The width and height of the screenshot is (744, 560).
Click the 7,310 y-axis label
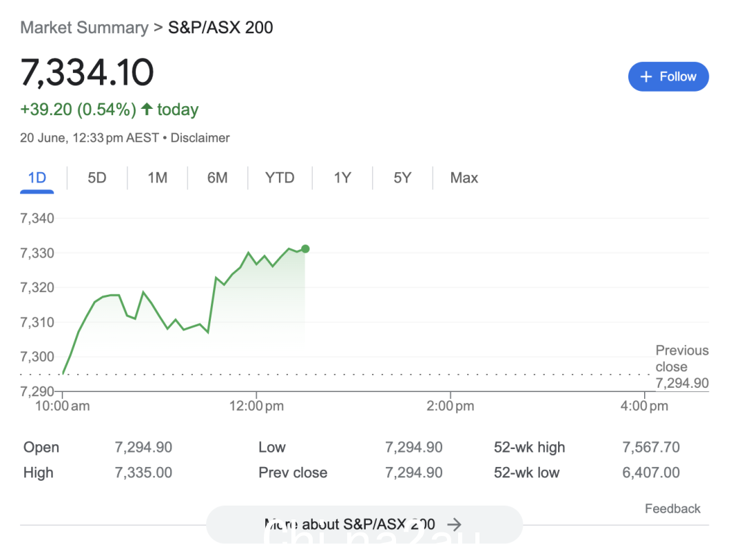(x=37, y=322)
